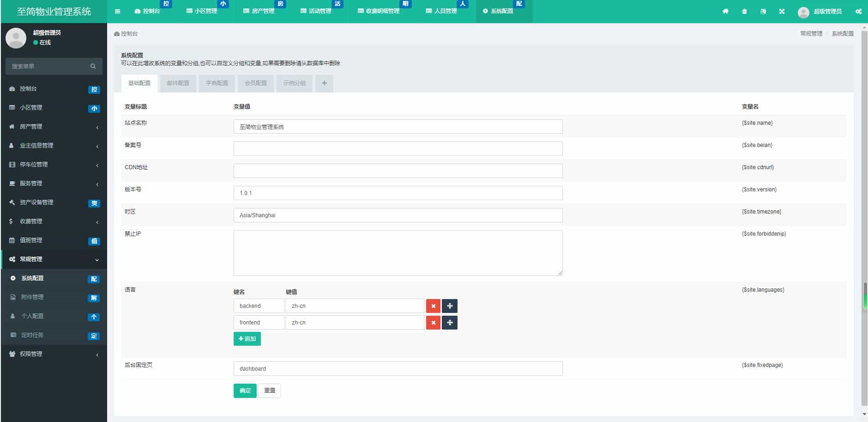Delete the backend language row
Screen dimensions: 868x422
[433, 306]
